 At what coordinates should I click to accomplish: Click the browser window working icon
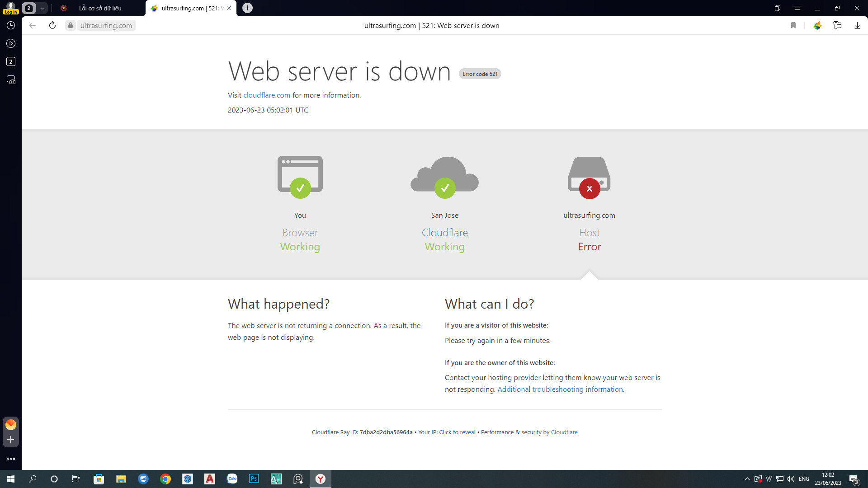[300, 177]
